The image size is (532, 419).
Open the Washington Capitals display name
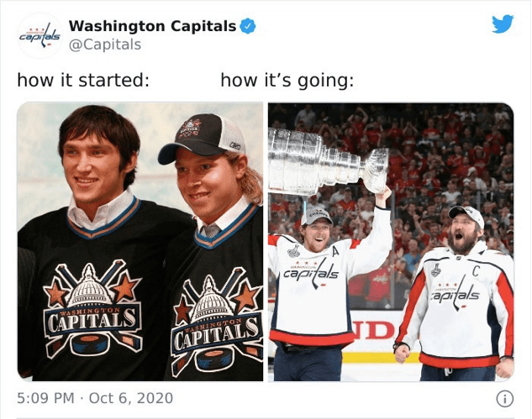(152, 26)
